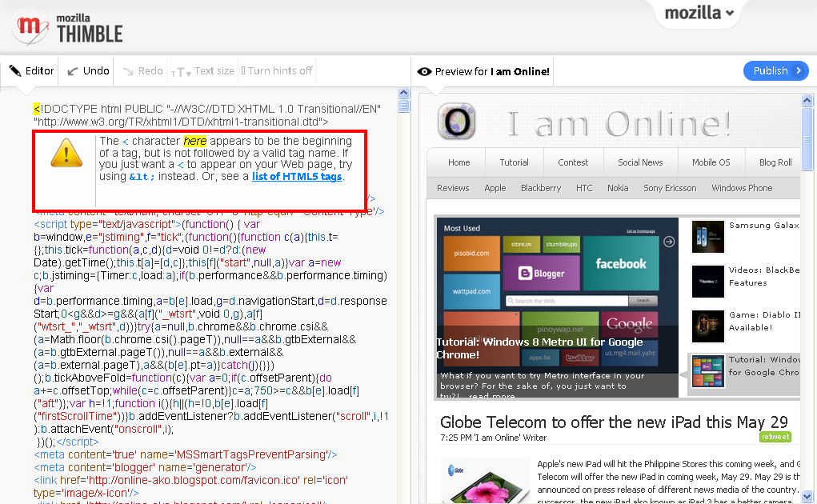The height and width of the screenshot is (504, 817).
Task: Click the Undo arrow icon
Action: [x=71, y=70]
